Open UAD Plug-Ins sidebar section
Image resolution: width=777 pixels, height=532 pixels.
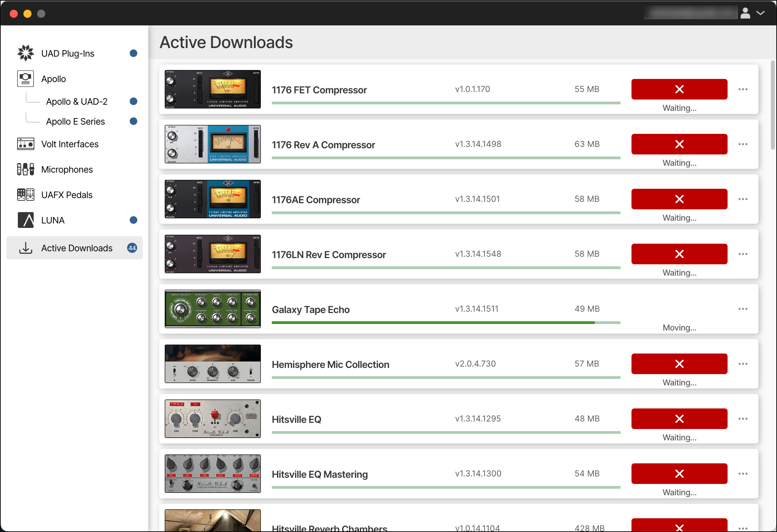[x=74, y=54]
